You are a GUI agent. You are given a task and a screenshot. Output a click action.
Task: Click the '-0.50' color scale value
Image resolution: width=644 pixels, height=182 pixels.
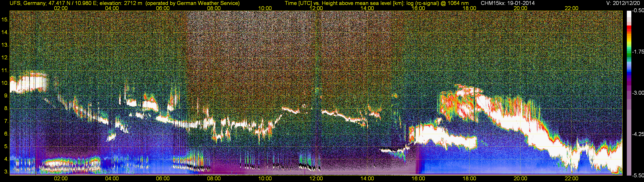[638, 10]
